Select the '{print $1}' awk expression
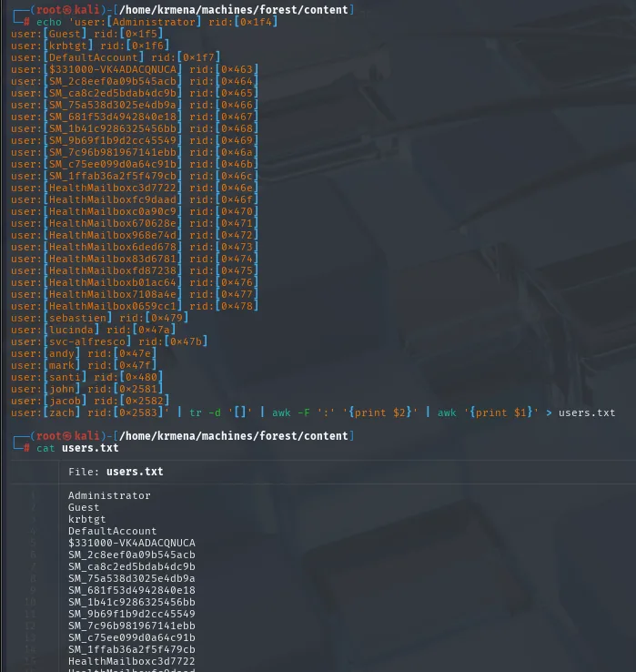This screenshot has width=636, height=672. 501,412
